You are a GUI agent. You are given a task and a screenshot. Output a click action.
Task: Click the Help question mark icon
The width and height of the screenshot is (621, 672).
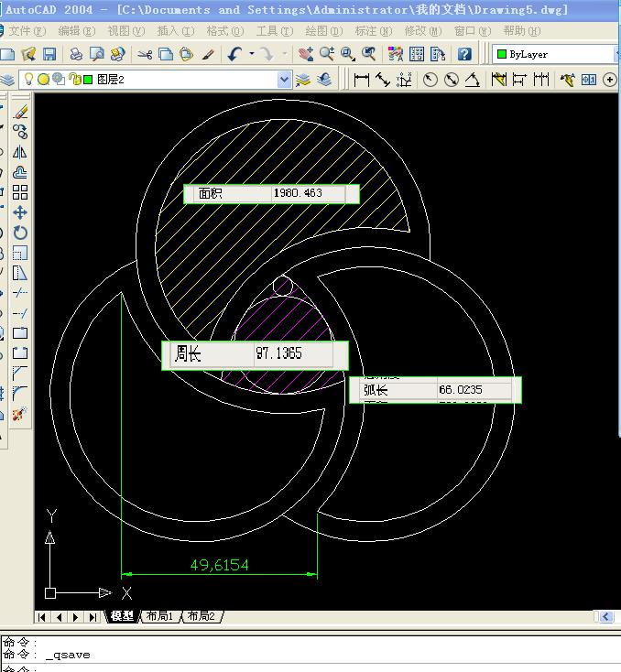pos(464,54)
